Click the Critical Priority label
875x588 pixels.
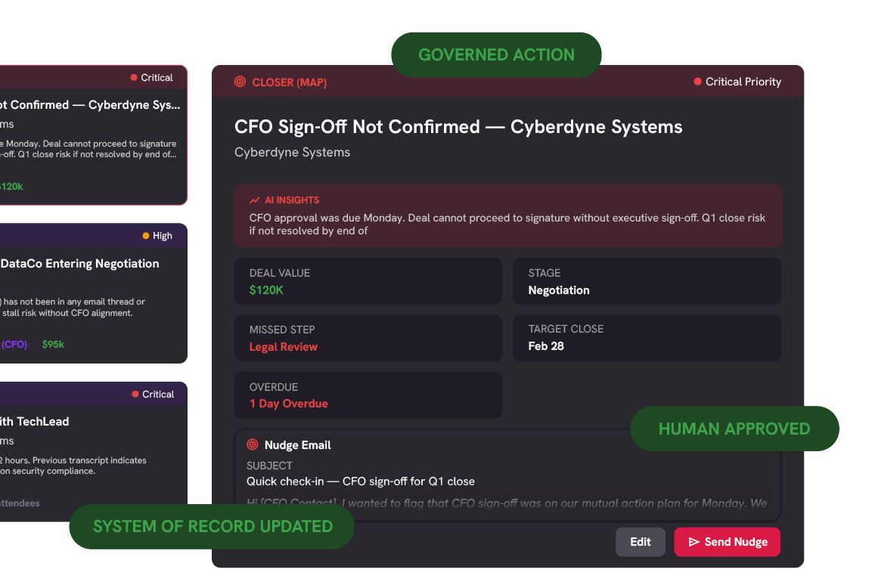click(743, 82)
